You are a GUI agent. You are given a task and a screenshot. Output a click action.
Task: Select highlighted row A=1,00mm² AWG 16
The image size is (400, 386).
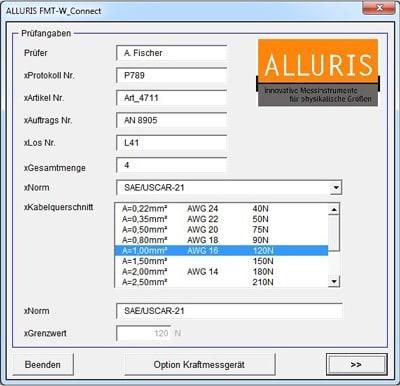[x=221, y=251]
